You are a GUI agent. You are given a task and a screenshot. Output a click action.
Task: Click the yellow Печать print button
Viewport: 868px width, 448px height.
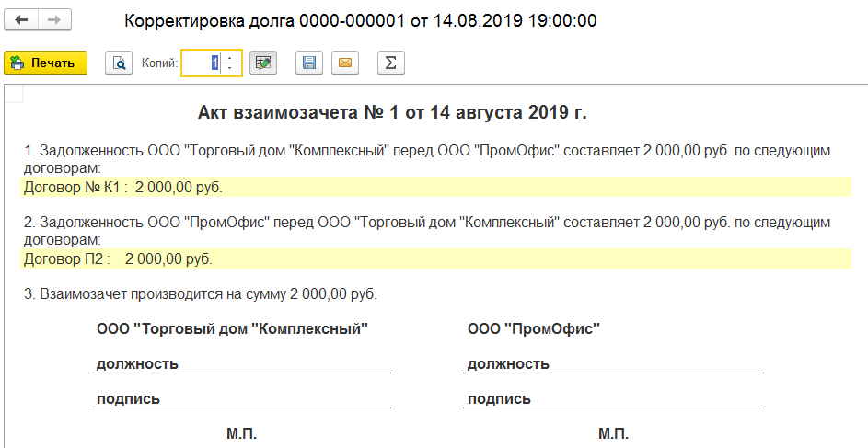tap(45, 63)
